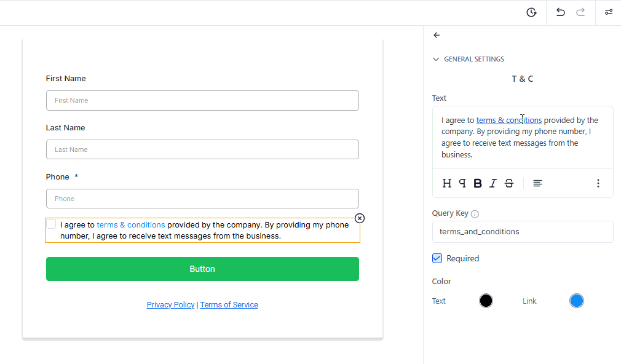The width and height of the screenshot is (621, 364).
Task: Pick the black Text color swatch
Action: pyautogui.click(x=486, y=301)
